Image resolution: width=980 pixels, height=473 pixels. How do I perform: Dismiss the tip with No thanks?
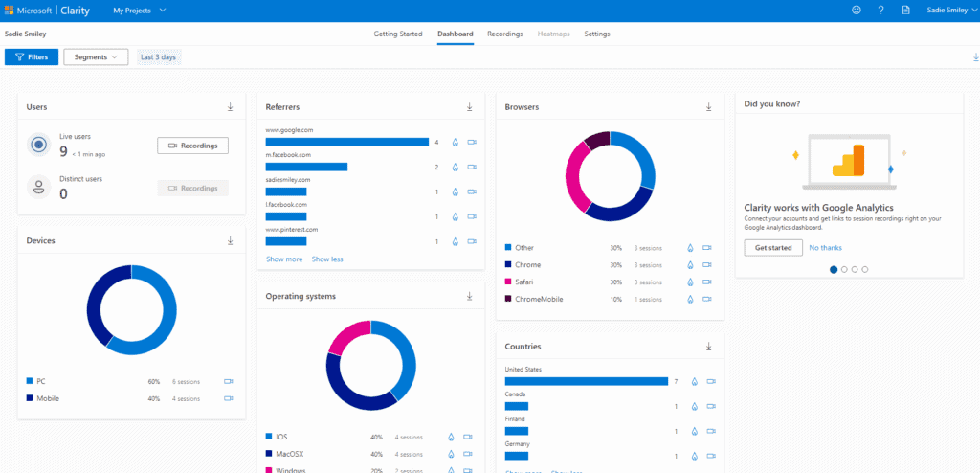coord(826,248)
